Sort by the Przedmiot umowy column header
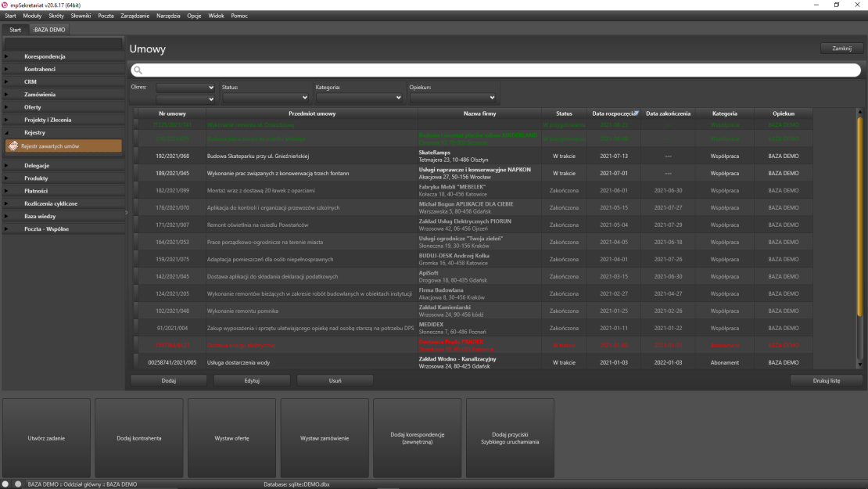868x489 pixels. 312,113
